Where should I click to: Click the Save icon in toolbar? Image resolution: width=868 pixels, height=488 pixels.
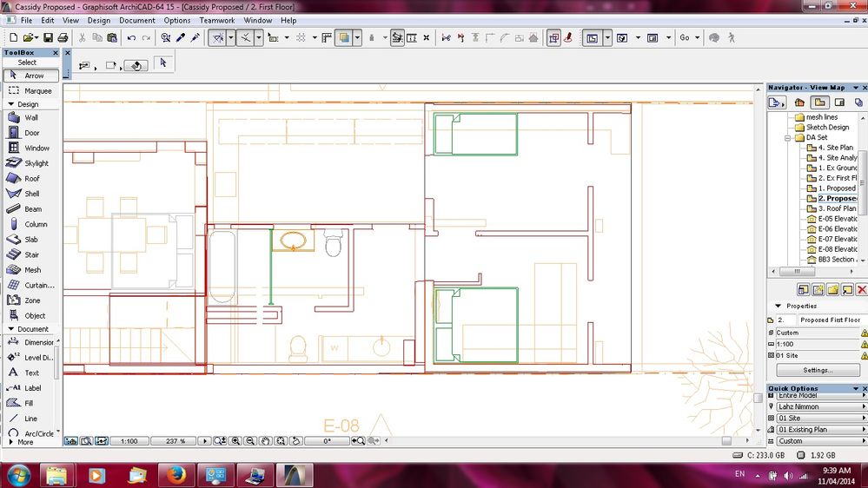tap(48, 38)
